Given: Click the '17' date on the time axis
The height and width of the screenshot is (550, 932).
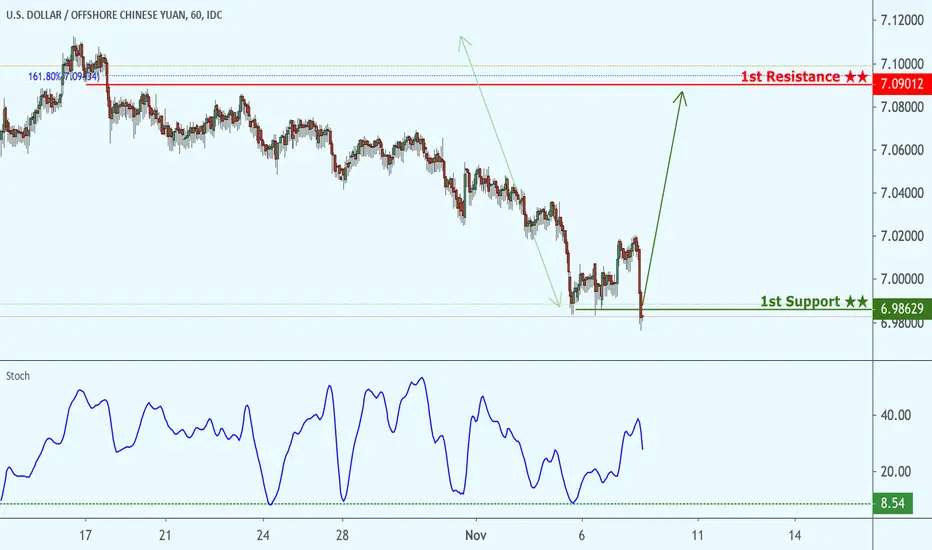Looking at the screenshot, I should [x=86, y=535].
